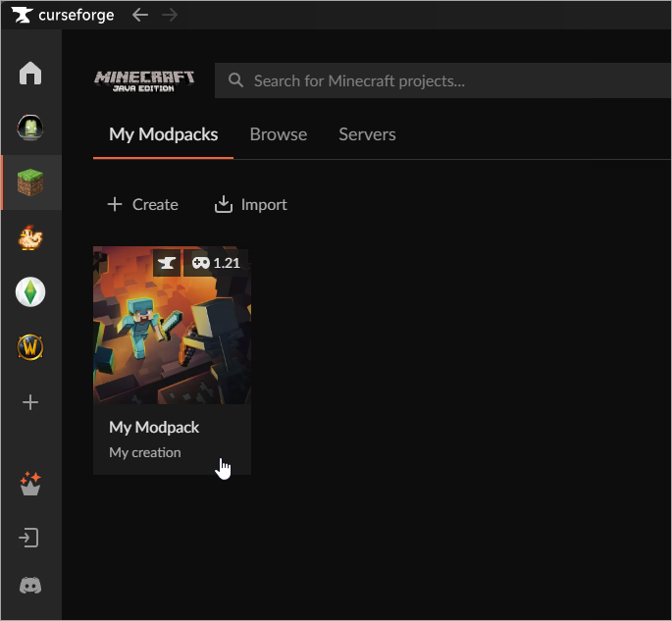Focus the Search for Minecraft projects field

pos(442,80)
